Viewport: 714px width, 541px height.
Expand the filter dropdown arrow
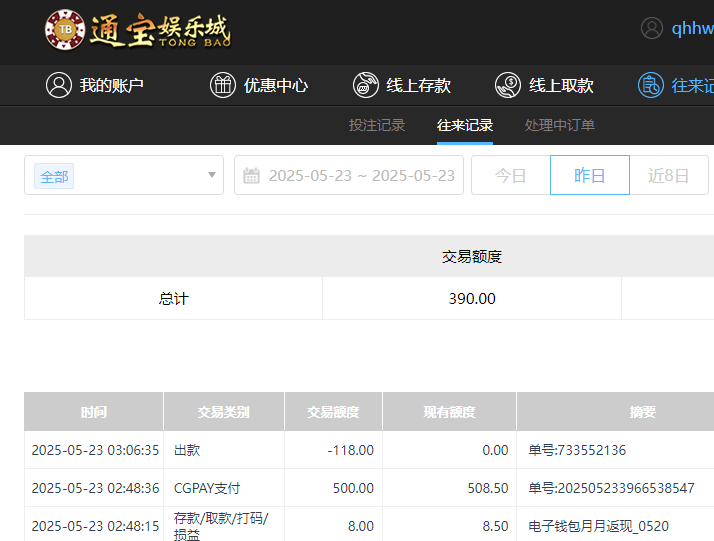211,176
